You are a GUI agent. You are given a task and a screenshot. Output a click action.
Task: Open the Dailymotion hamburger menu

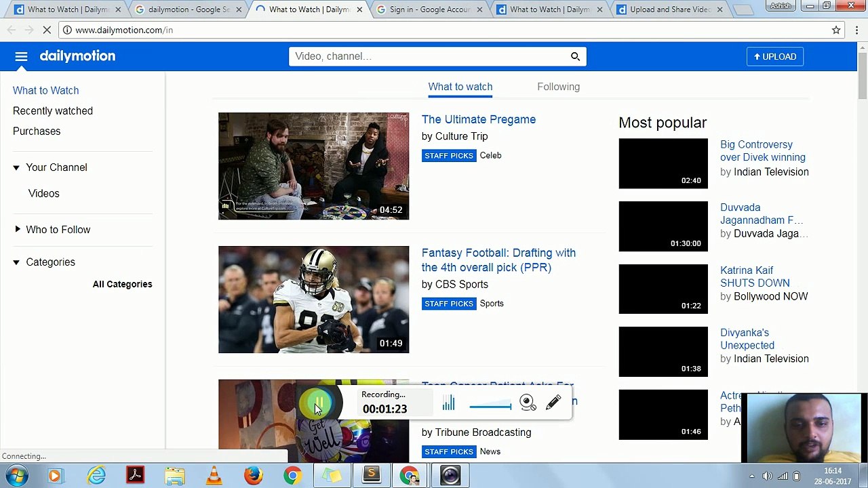[x=21, y=57]
